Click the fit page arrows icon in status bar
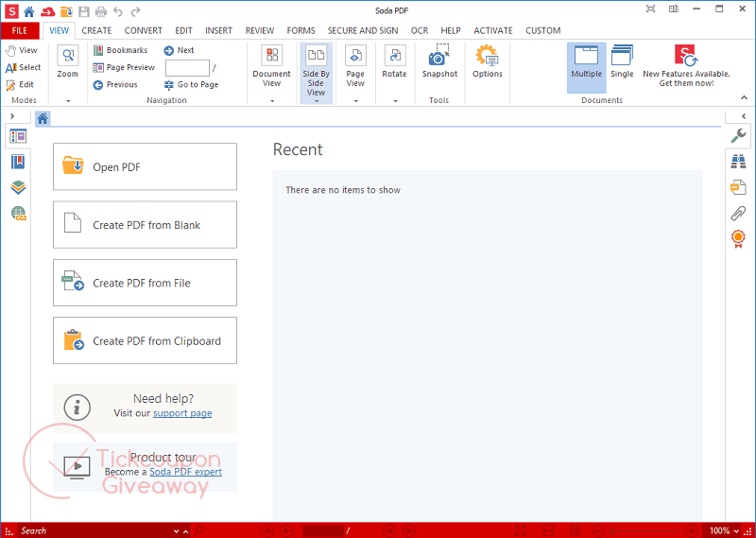 click(521, 530)
